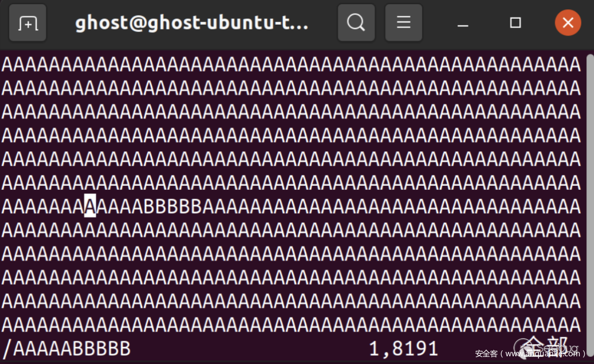Click the 1,8191 cursor position indicator
594x364 pixels.
tap(404, 349)
